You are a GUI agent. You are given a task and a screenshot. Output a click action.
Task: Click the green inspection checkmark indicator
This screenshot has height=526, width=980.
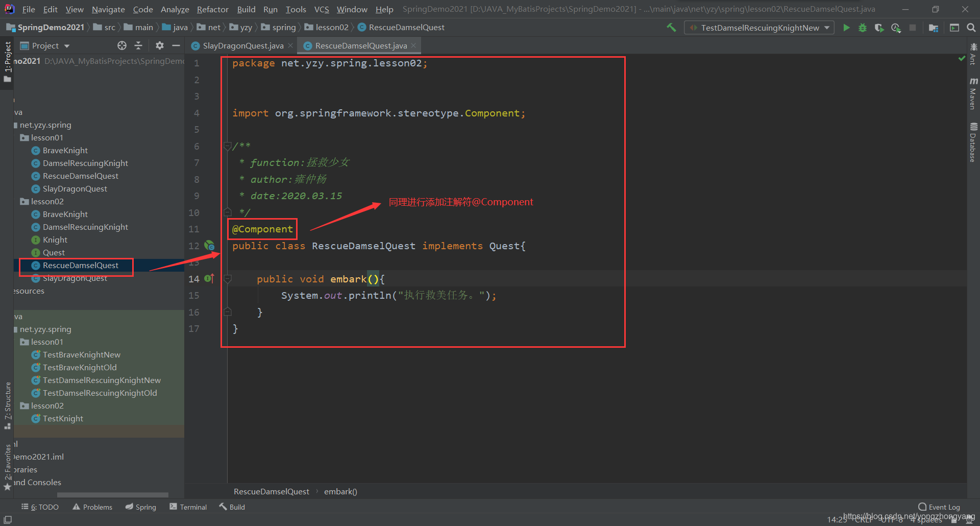coord(962,59)
